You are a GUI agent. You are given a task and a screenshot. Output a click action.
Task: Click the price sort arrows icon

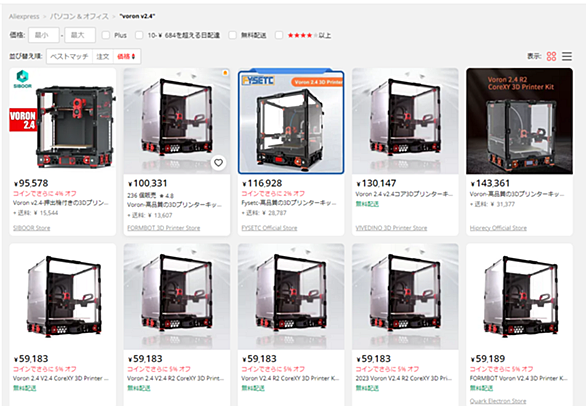133,56
